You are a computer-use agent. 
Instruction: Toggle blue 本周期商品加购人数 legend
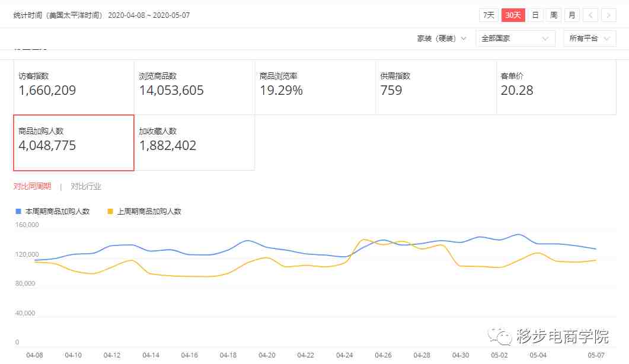[x=53, y=212]
